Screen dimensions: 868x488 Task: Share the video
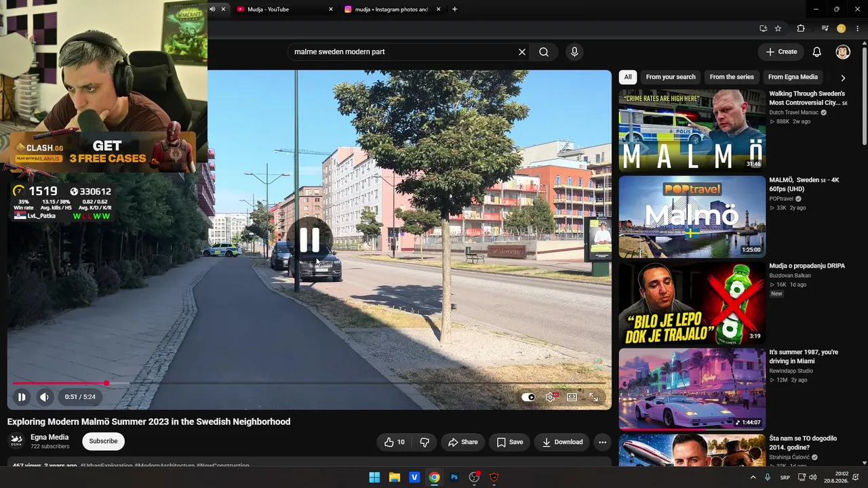tap(462, 443)
